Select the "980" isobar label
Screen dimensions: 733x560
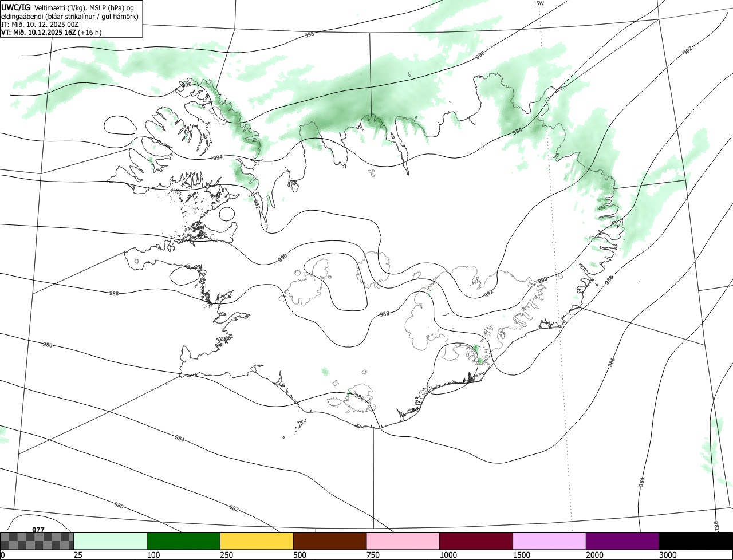coord(119,505)
